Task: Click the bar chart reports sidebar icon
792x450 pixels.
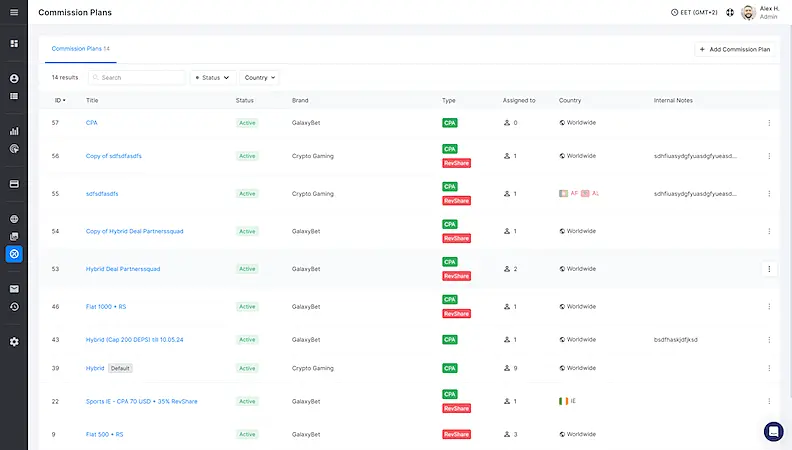Action: pos(14,130)
